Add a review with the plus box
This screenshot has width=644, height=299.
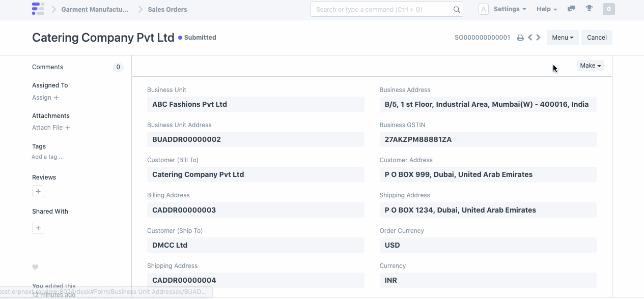coord(38,192)
